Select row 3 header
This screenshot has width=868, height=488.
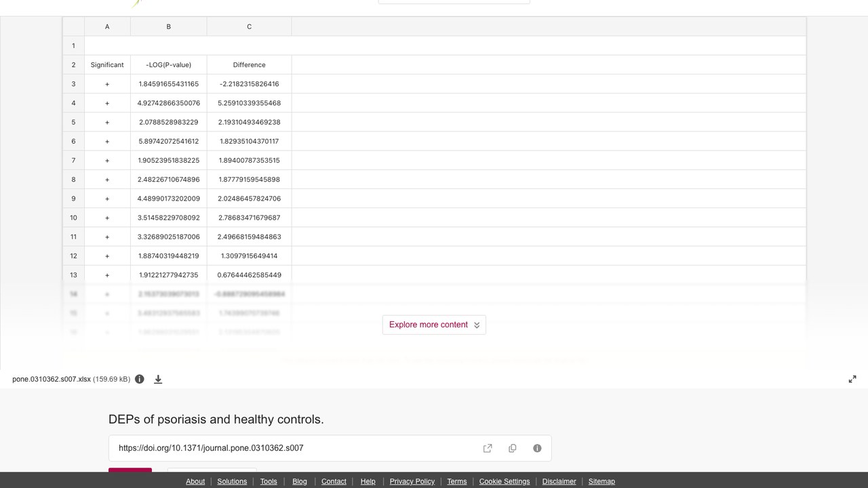tap(73, 84)
